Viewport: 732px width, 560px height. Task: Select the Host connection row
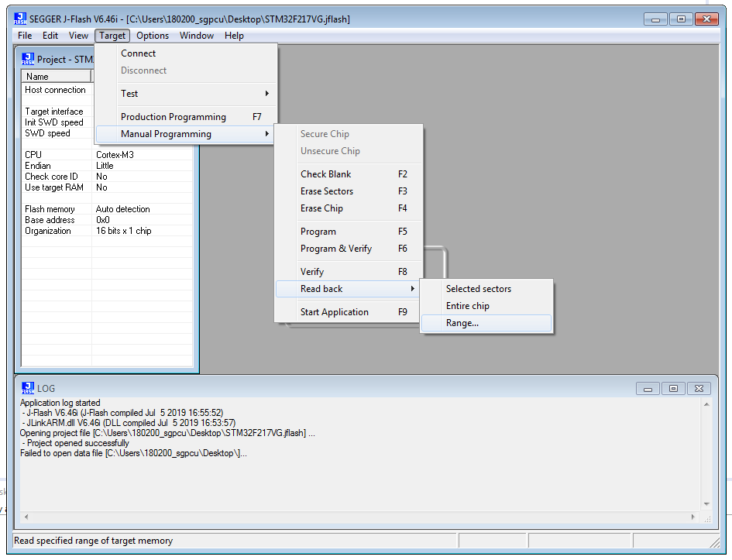(58, 90)
